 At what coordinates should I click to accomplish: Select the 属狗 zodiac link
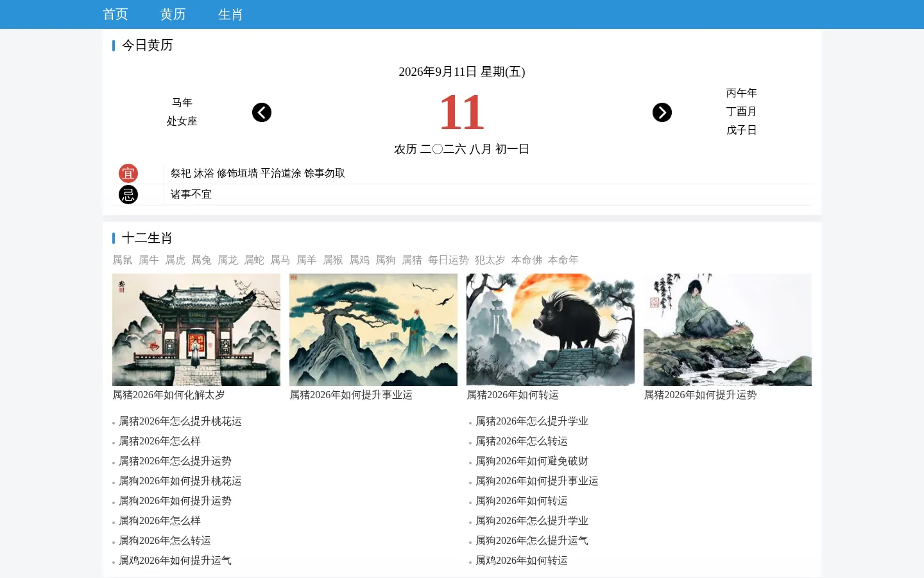386,260
